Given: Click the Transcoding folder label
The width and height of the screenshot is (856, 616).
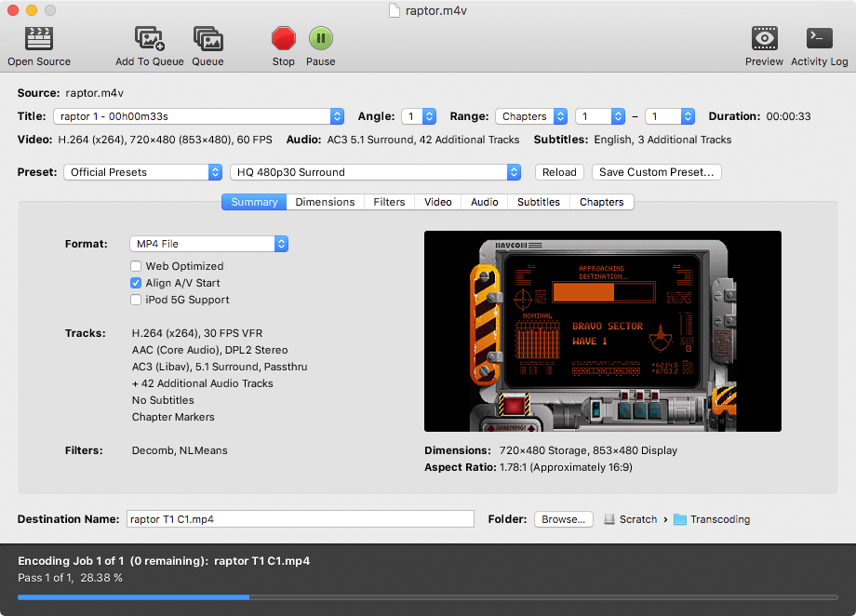Looking at the screenshot, I should pyautogui.click(x=720, y=519).
